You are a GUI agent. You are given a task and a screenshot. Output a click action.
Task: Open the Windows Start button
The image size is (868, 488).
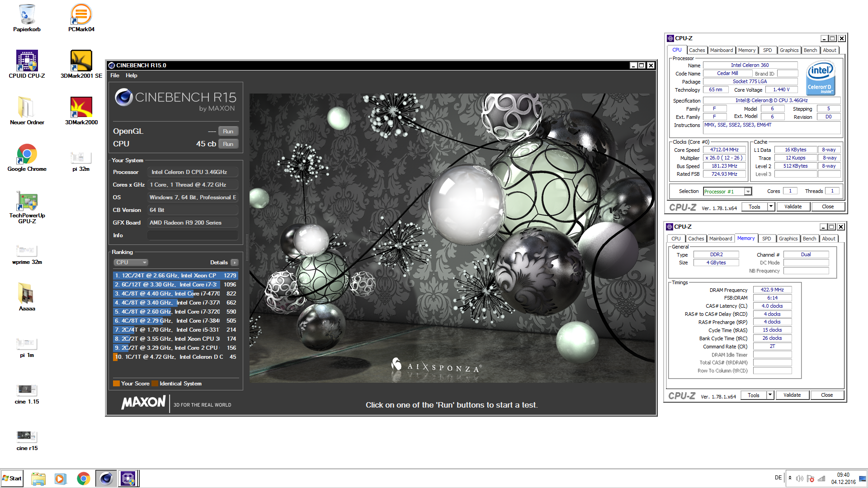pyautogui.click(x=12, y=479)
